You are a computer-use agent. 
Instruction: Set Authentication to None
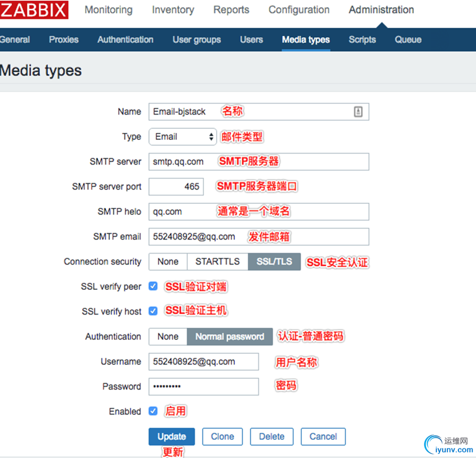pos(168,336)
